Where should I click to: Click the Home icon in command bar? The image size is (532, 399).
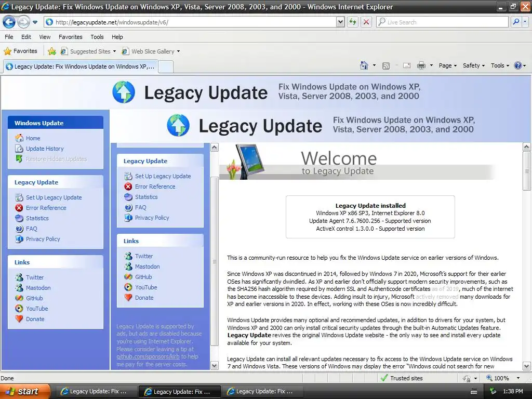pyautogui.click(x=364, y=65)
